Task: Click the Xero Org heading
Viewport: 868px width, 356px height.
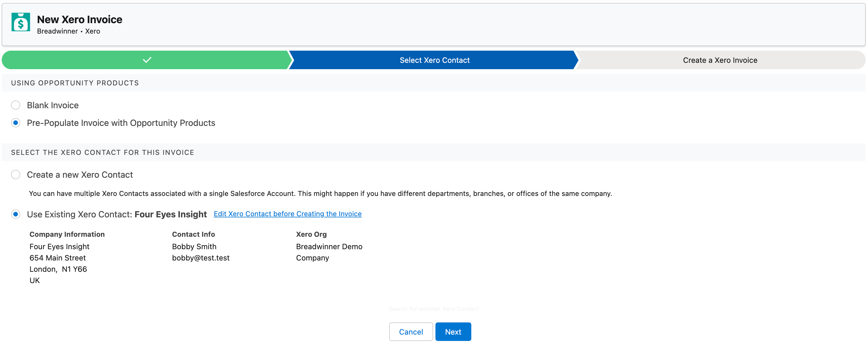Action: (311, 234)
